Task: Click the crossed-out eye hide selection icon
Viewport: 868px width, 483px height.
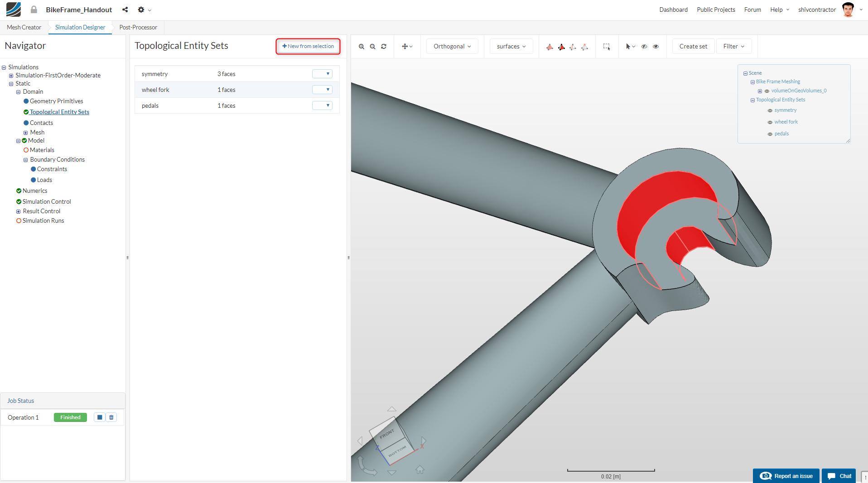Action: [644, 47]
